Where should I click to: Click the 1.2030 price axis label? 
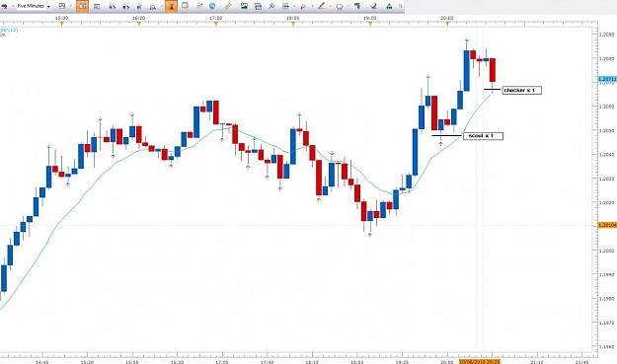(x=606, y=179)
